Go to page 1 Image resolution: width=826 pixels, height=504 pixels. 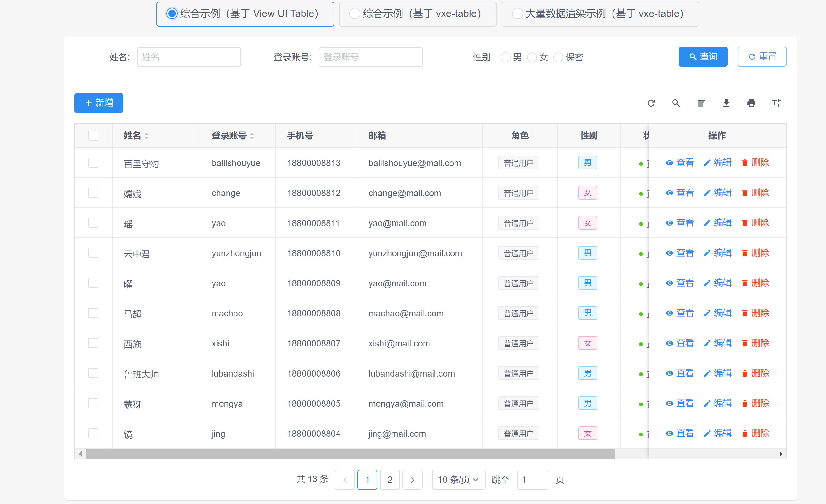pos(367,480)
